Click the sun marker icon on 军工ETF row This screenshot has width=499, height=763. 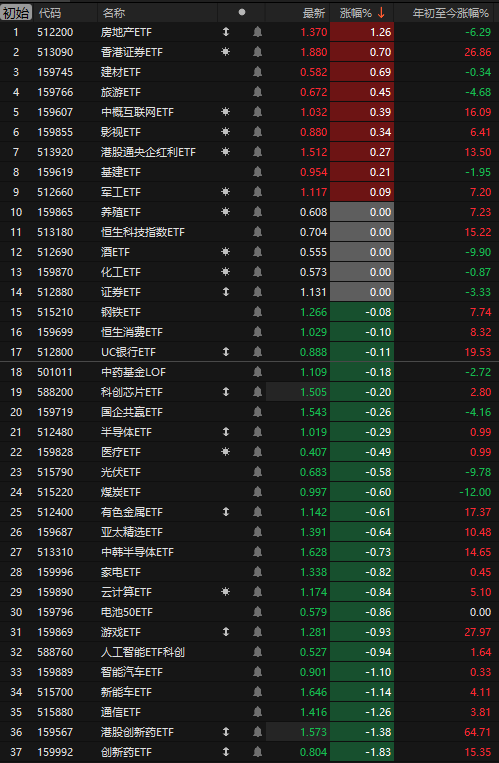225,192
